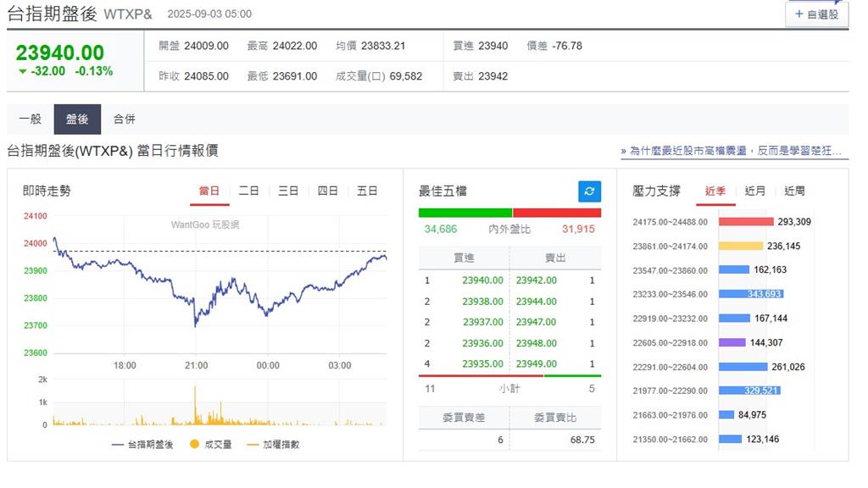Click the change value -32.00
The height and width of the screenshot is (488, 868).
(47, 71)
